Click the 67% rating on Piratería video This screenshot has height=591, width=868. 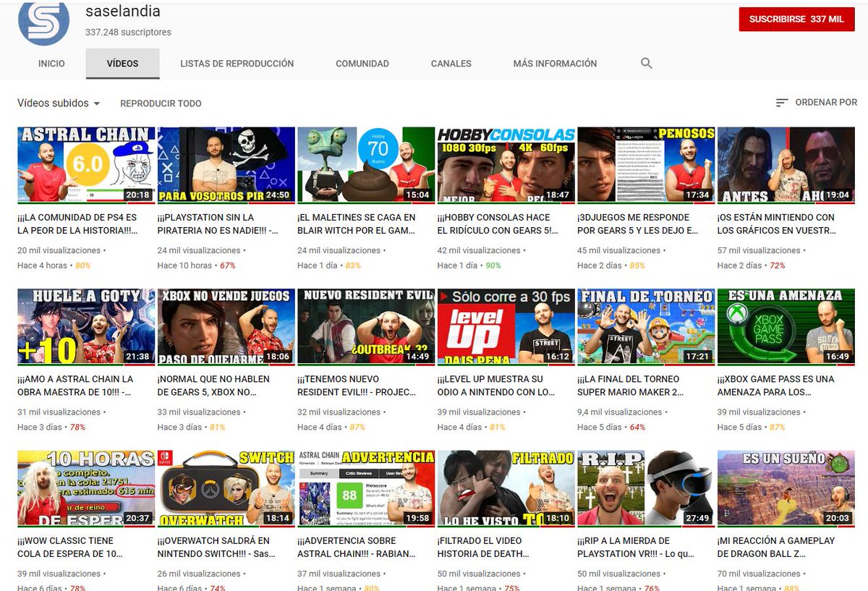(228, 265)
